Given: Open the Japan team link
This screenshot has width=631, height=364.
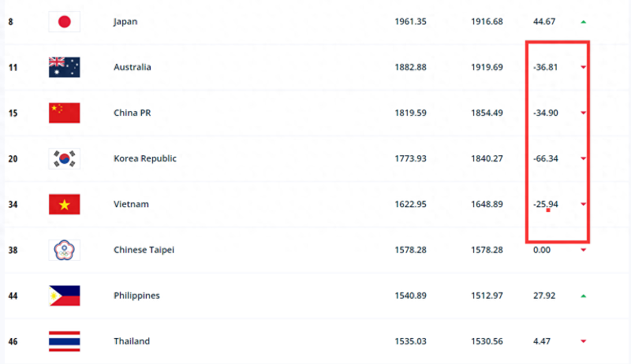Looking at the screenshot, I should pos(125,21).
